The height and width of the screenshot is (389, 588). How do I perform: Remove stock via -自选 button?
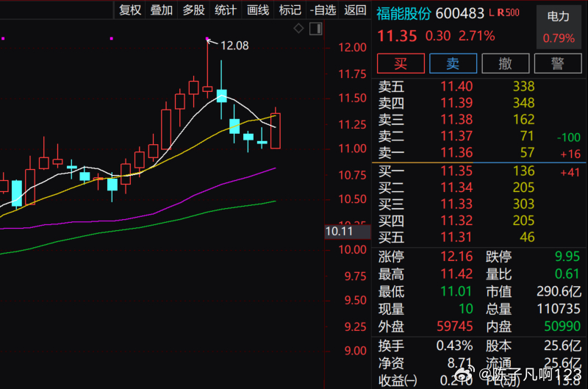point(323,10)
